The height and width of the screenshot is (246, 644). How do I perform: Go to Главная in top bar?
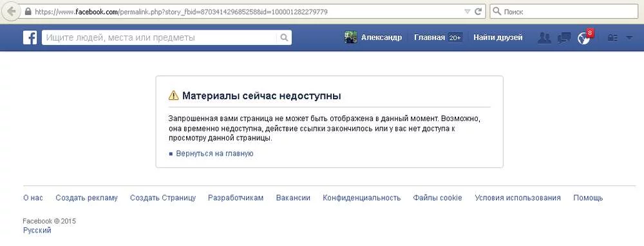[x=429, y=37]
